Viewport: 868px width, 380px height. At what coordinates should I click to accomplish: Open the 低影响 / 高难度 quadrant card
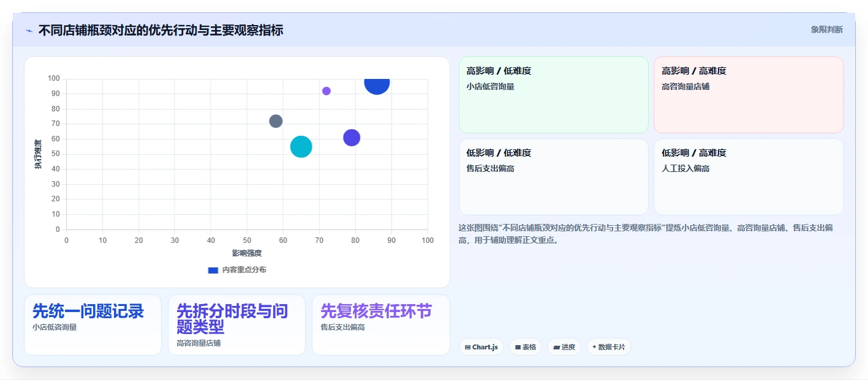tap(749, 177)
